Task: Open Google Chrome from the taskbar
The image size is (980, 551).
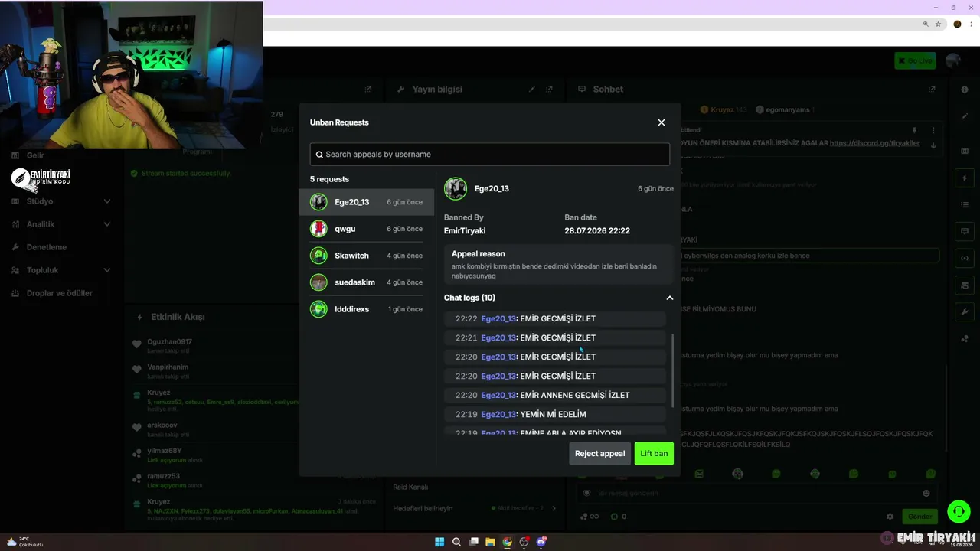Action: coord(507,542)
